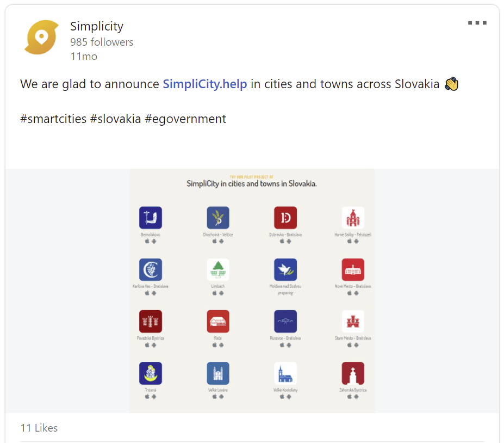Click the #smartcities hashtag

point(53,119)
